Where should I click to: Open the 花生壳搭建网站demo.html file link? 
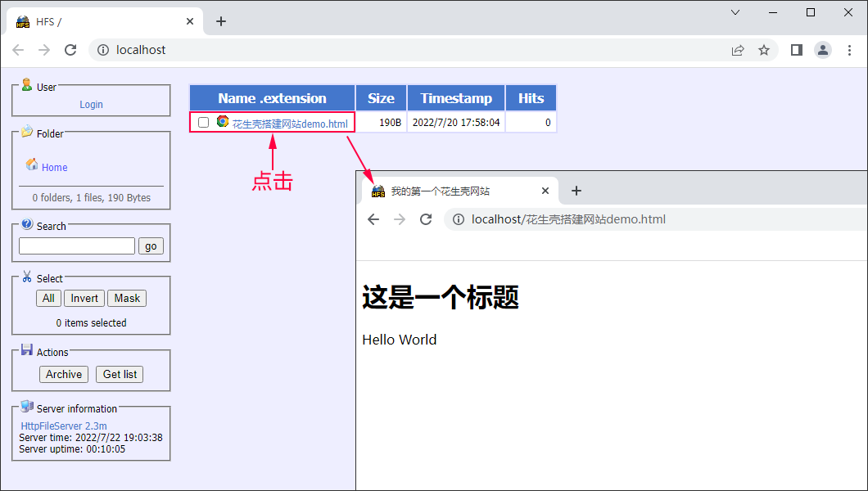(x=290, y=124)
